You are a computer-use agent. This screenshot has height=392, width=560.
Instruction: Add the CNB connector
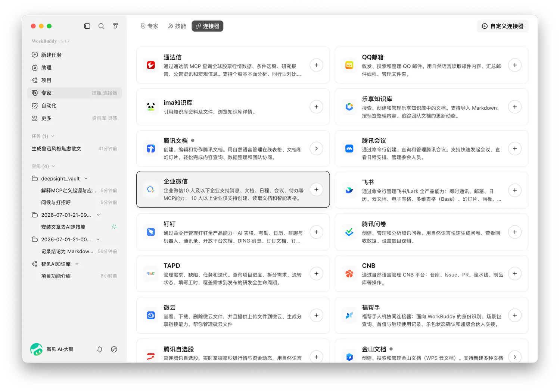[515, 274]
